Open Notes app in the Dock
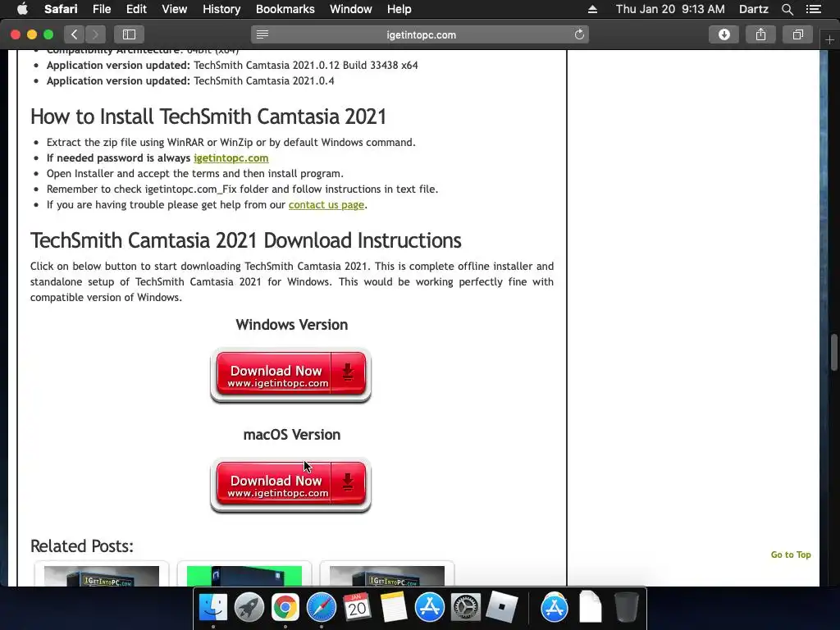840x630 pixels. click(393, 608)
